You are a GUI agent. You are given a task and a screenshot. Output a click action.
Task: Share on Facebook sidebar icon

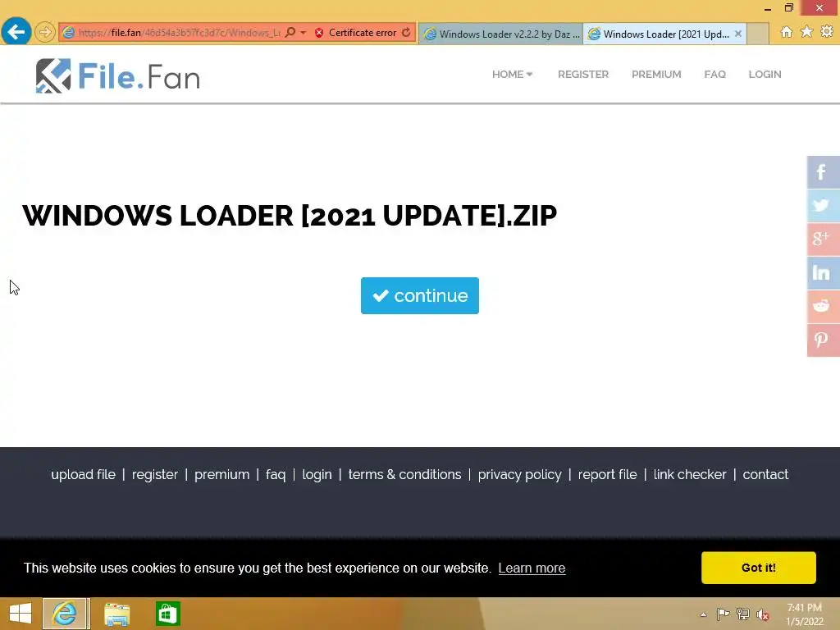(823, 172)
